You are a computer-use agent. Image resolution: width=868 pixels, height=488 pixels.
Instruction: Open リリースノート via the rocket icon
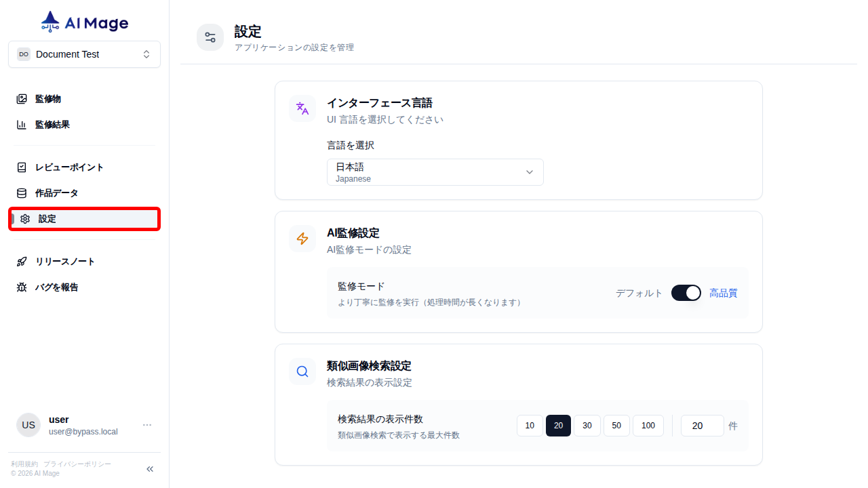coord(21,261)
